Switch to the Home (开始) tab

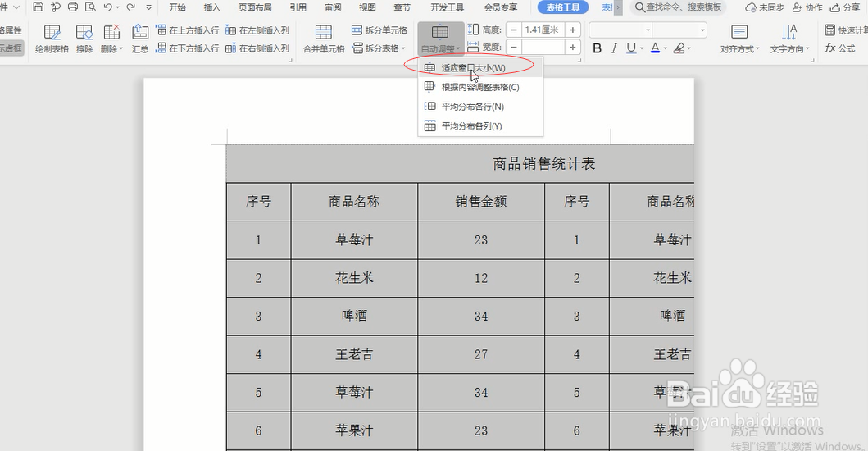177,7
